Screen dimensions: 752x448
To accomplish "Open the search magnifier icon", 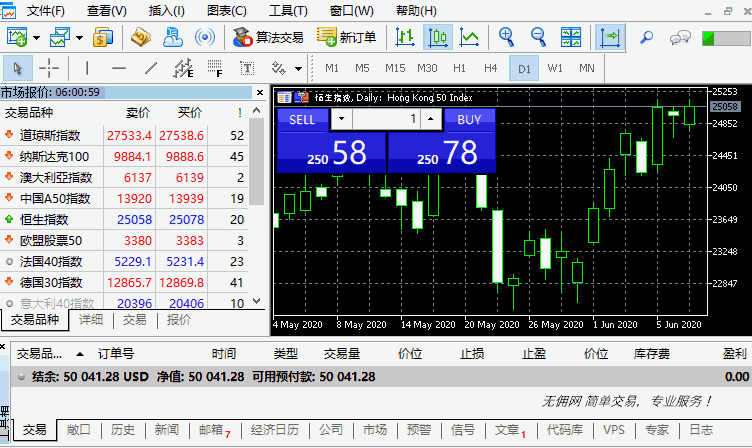I will coord(646,38).
